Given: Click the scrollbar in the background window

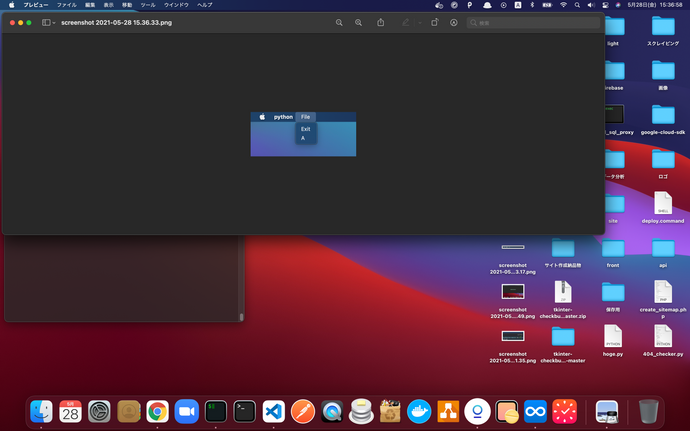Looking at the screenshot, I should [x=241, y=317].
